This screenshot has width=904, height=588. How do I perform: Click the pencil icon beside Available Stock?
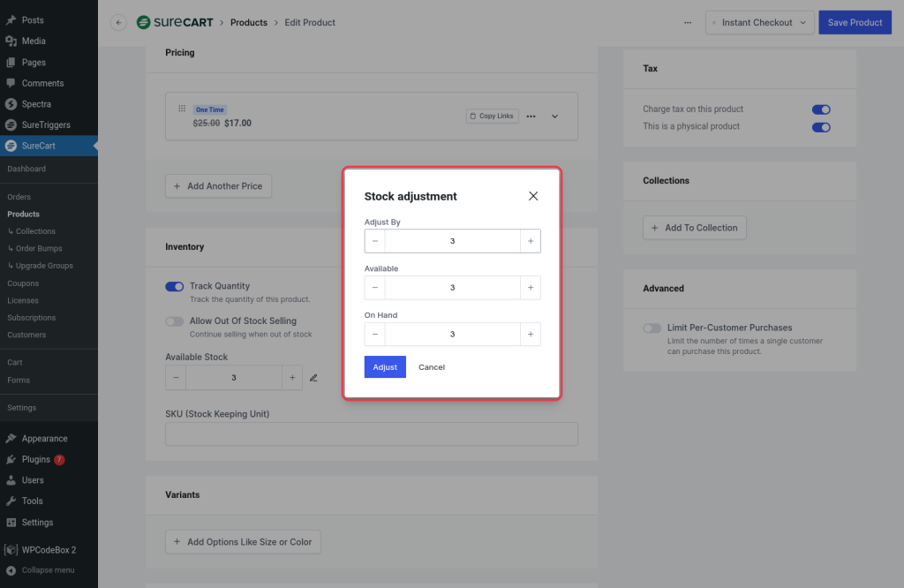(x=313, y=378)
